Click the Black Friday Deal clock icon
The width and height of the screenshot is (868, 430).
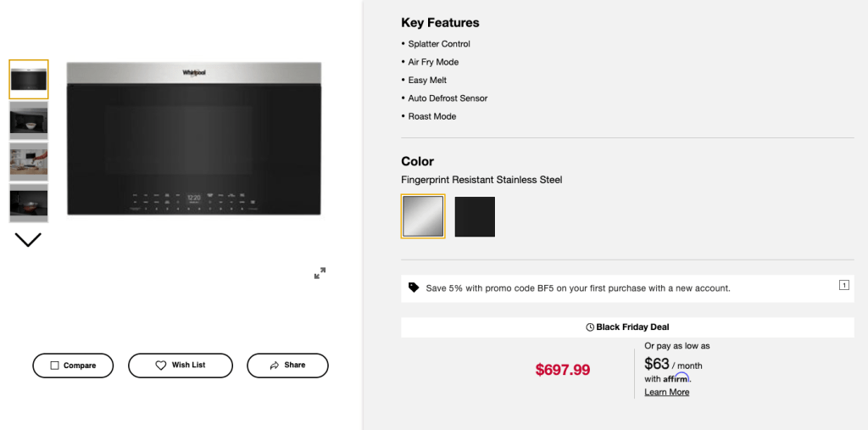tap(590, 327)
